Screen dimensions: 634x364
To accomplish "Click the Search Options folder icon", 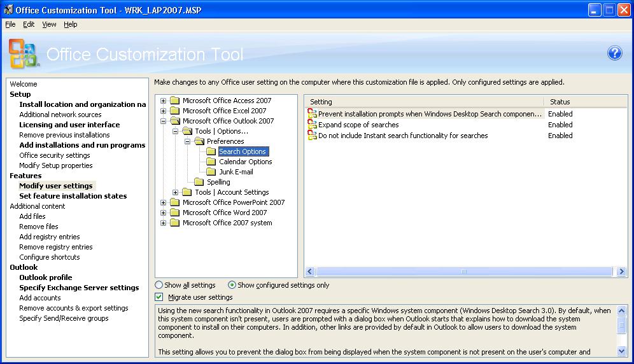I will 211,151.
